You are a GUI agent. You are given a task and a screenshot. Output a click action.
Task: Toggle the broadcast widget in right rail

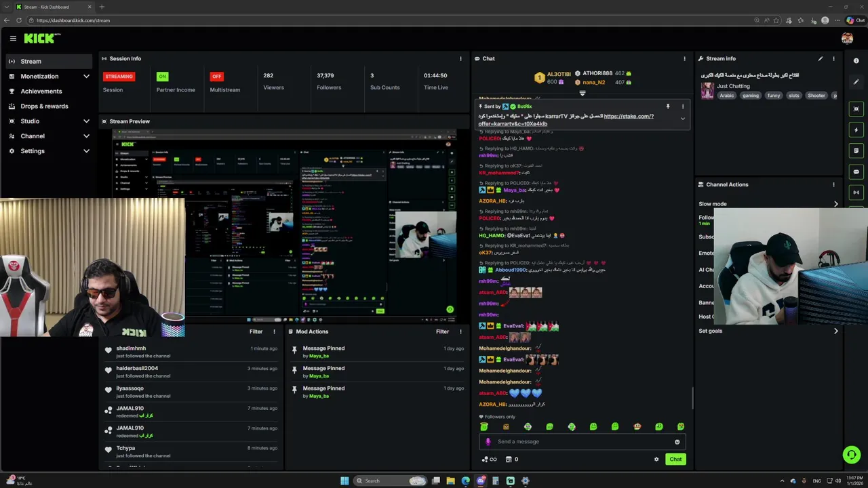pyautogui.click(x=856, y=192)
